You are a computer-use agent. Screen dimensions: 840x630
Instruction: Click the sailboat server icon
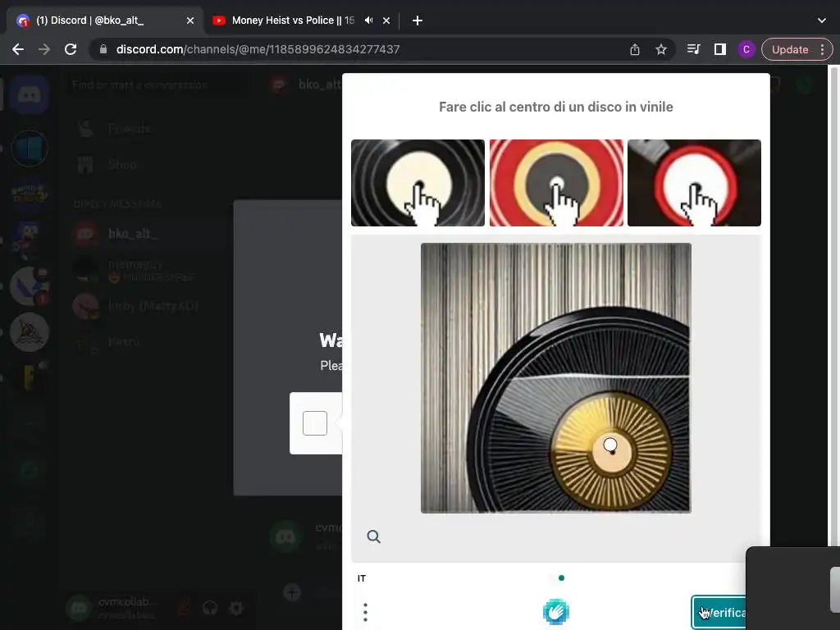coord(30,332)
